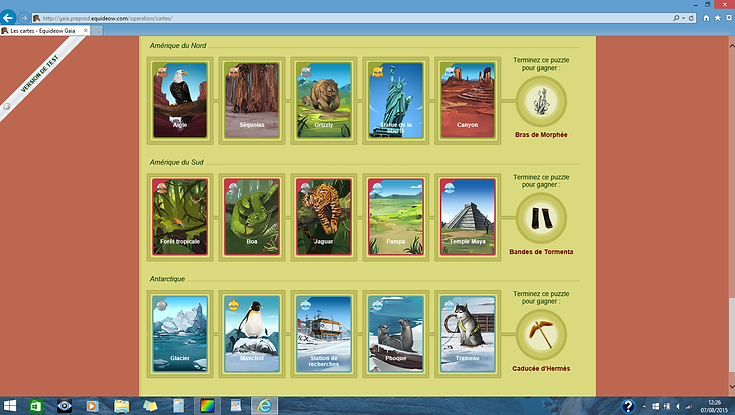Close the Les cartes browser tab
Screen dimensions: 735x415
85,30
